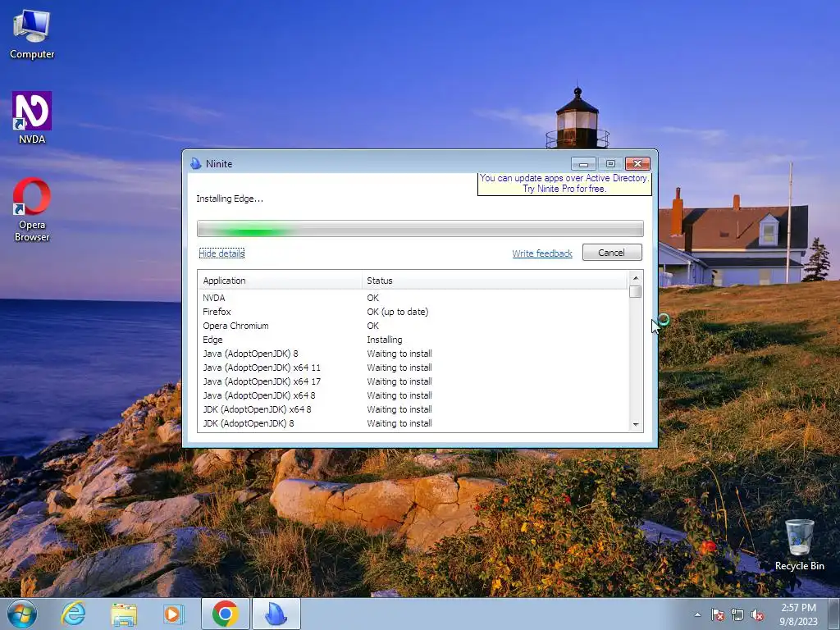Image resolution: width=840 pixels, height=630 pixels.
Task: Select the Java (AdoptOpenJDK) x64 17 row
Action: point(413,381)
